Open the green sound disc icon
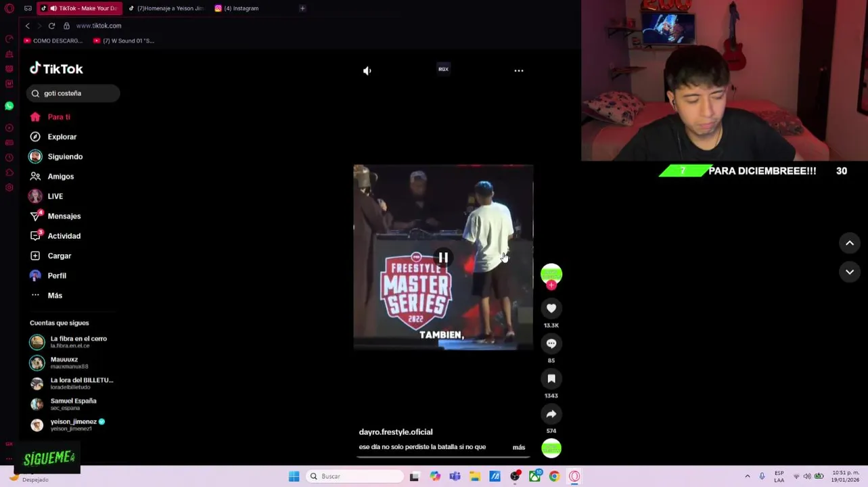The height and width of the screenshot is (487, 868). coord(551,448)
